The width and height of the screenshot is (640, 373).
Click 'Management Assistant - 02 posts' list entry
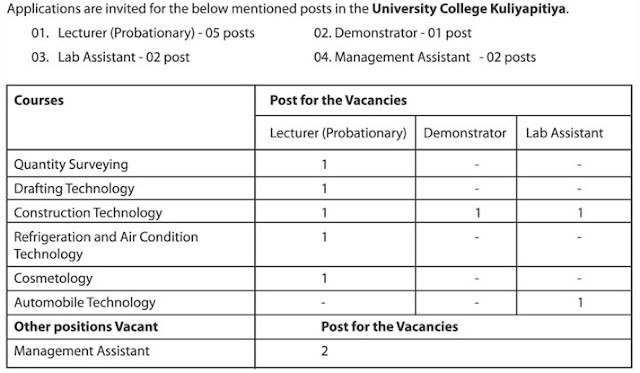pyautogui.click(x=424, y=57)
